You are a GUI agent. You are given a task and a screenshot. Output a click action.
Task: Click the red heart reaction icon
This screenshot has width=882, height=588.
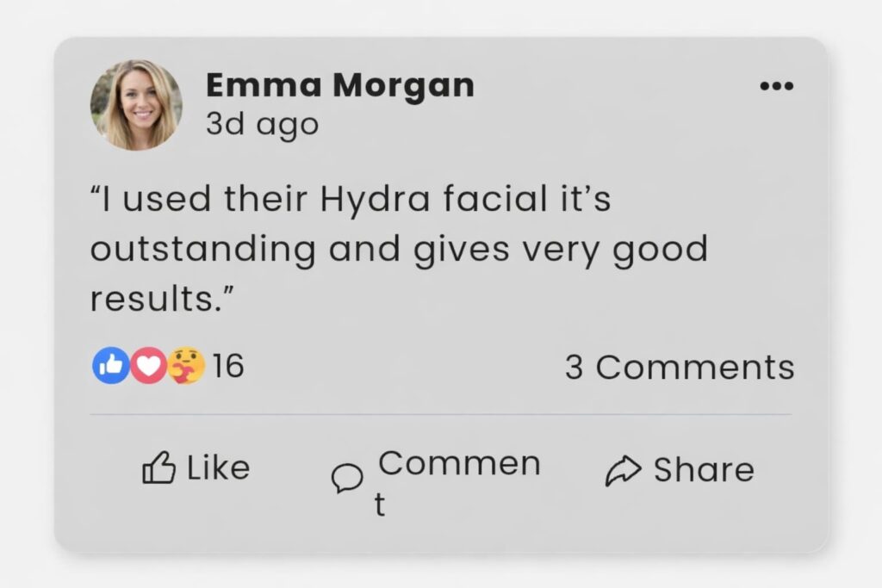(x=148, y=367)
